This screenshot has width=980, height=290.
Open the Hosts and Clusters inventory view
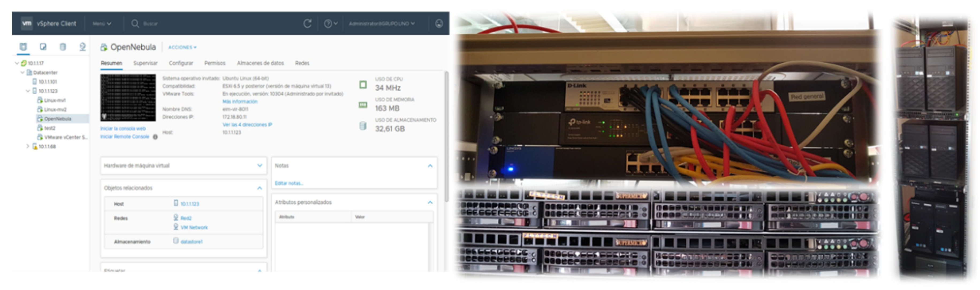(x=23, y=47)
